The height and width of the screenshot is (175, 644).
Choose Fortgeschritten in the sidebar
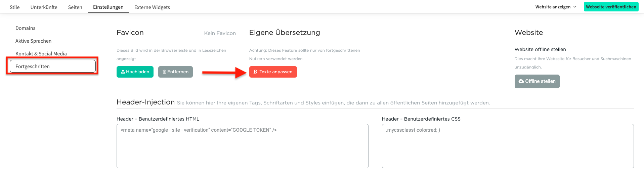point(33,67)
